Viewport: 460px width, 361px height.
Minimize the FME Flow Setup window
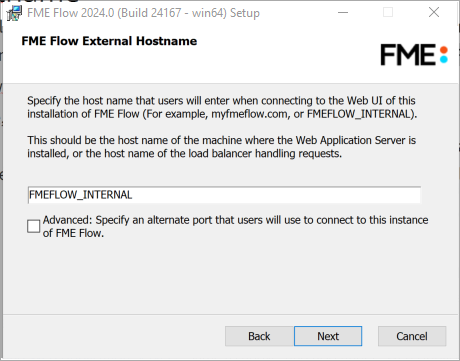[343, 13]
